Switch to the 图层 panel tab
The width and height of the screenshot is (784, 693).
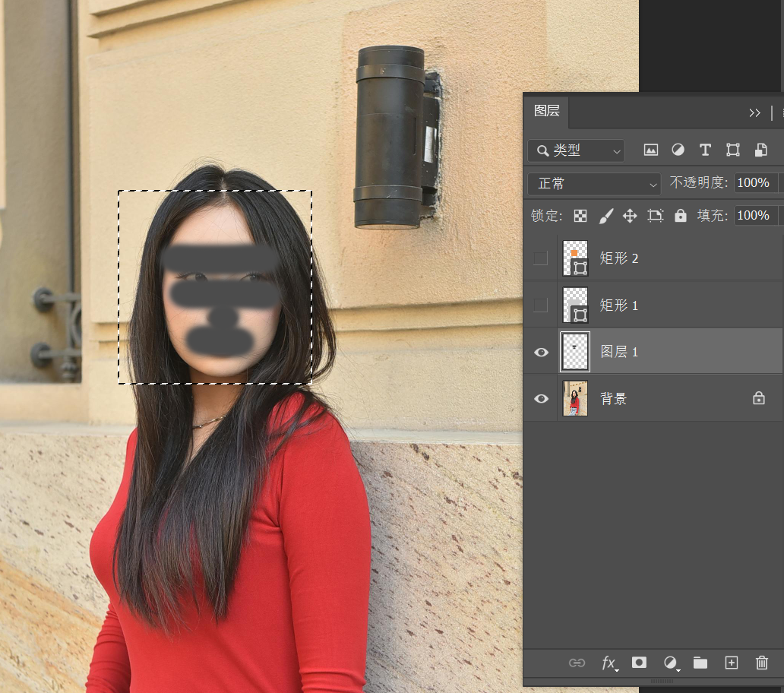point(547,111)
